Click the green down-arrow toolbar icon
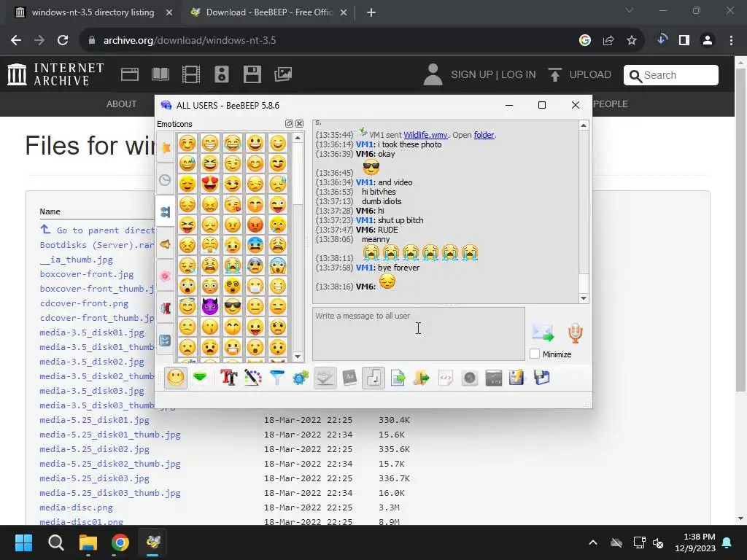The height and width of the screenshot is (560, 747). click(200, 378)
